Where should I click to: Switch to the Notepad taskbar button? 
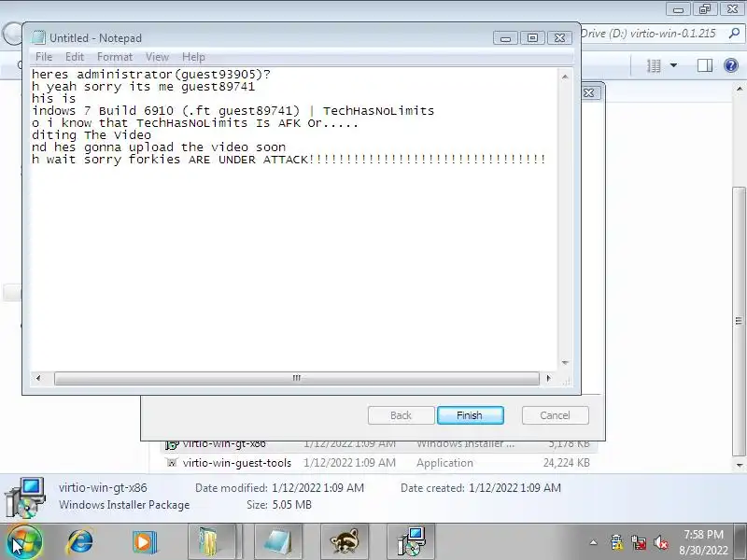click(278, 542)
